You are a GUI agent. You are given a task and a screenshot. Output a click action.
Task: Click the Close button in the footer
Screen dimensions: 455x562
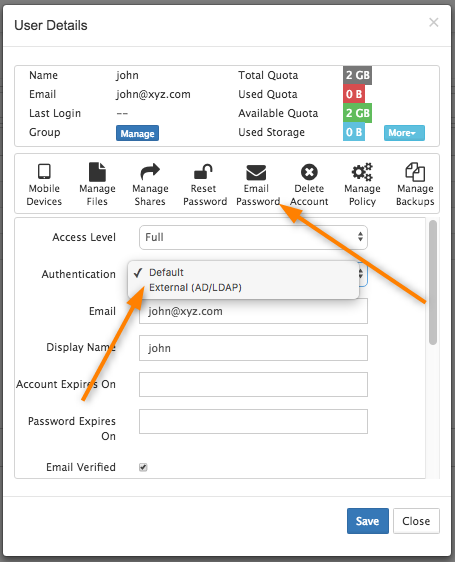[416, 521]
